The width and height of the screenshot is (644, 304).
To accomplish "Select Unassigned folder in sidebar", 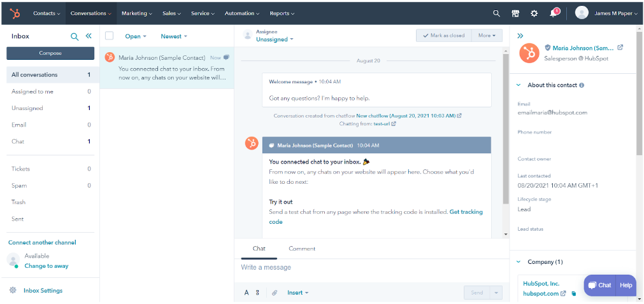I will [53, 108].
